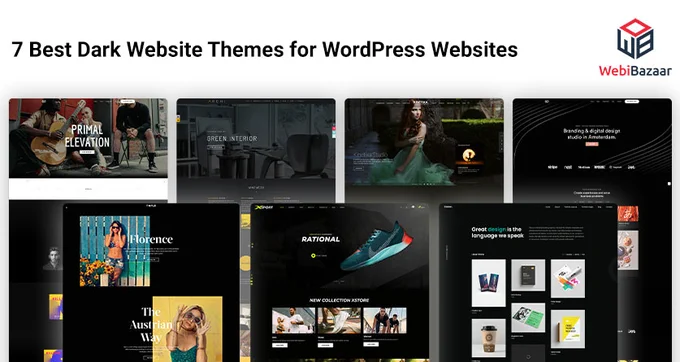
Task: Click the woman with sunflowers image
Action: pyautogui.click(x=115, y=251)
